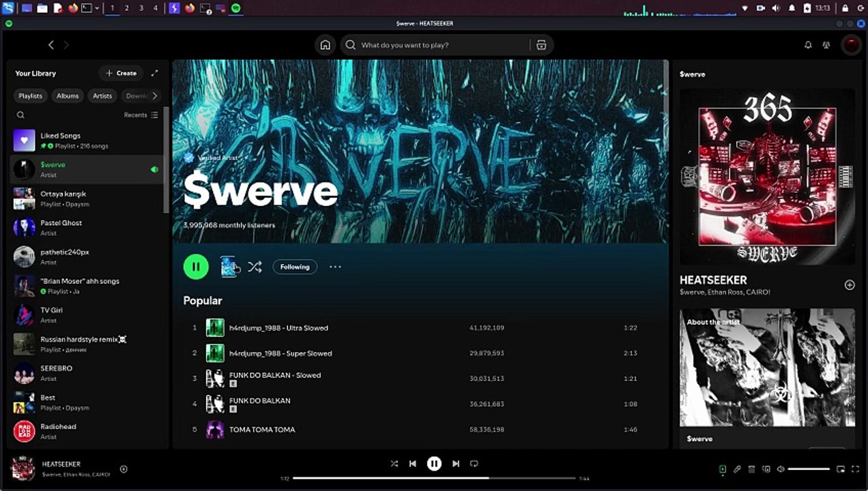This screenshot has width=868, height=491.
Task: Adjust the volume slider
Action: [809, 469]
